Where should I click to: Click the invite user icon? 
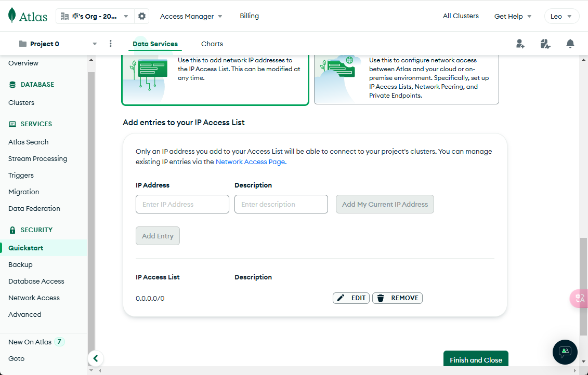pos(520,44)
